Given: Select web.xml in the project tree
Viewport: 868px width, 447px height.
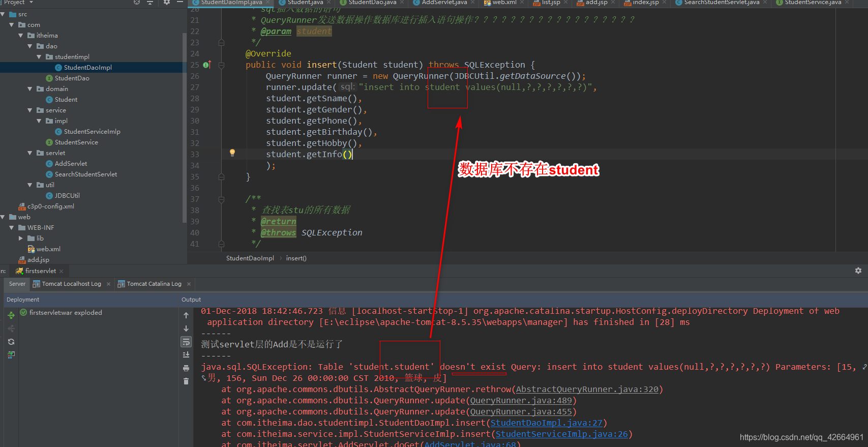Looking at the screenshot, I should coord(48,249).
